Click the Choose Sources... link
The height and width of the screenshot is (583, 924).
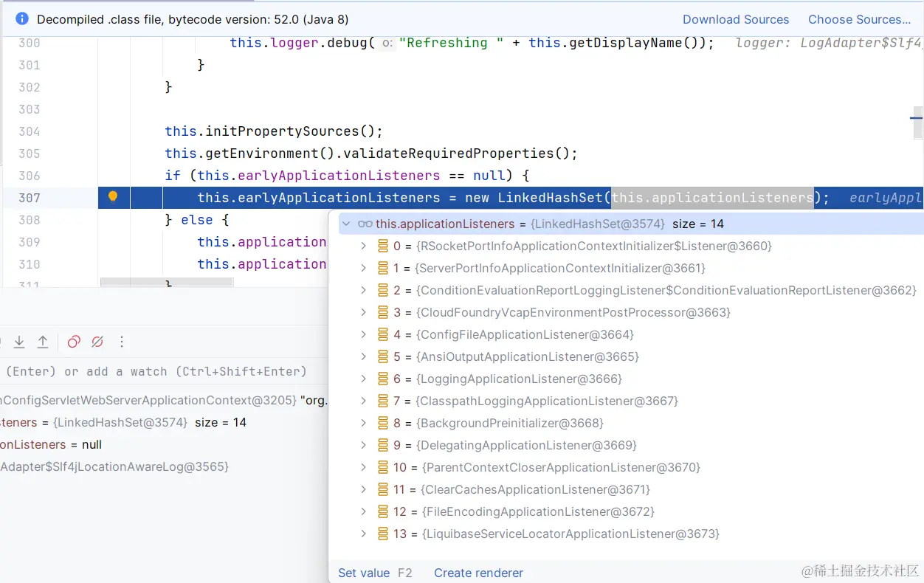[x=859, y=19]
